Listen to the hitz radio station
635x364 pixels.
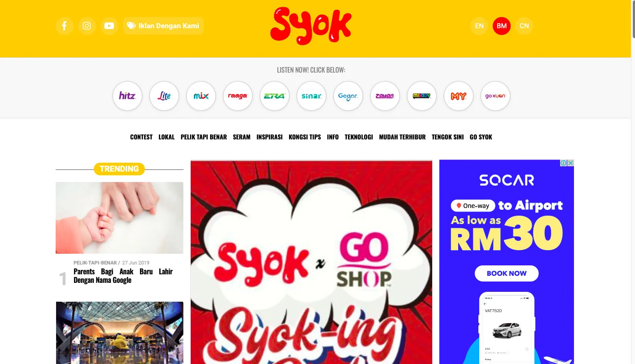pyautogui.click(x=127, y=96)
